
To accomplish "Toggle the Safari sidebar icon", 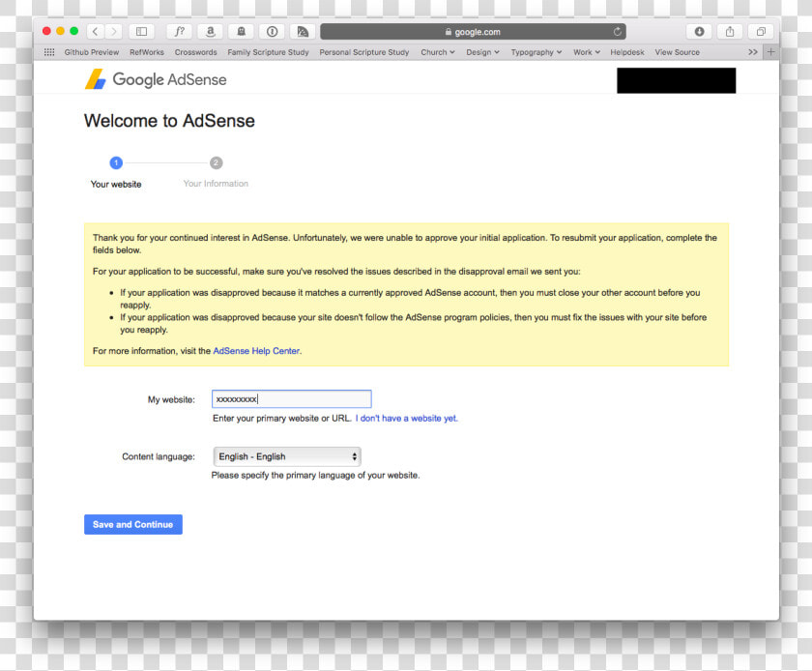I will coord(141,32).
